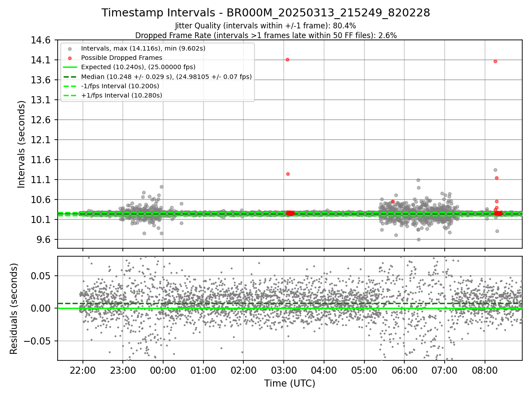Viewport: 532px width, 399px height.
Task: Click legend entry 'Possible Dropped Frames'
Action: coord(121,58)
